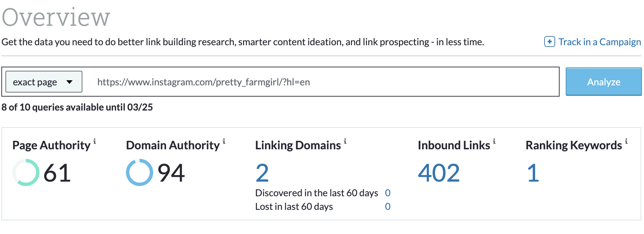Click the Analyze button
Screen dimensions: 644x234
pyautogui.click(x=603, y=82)
